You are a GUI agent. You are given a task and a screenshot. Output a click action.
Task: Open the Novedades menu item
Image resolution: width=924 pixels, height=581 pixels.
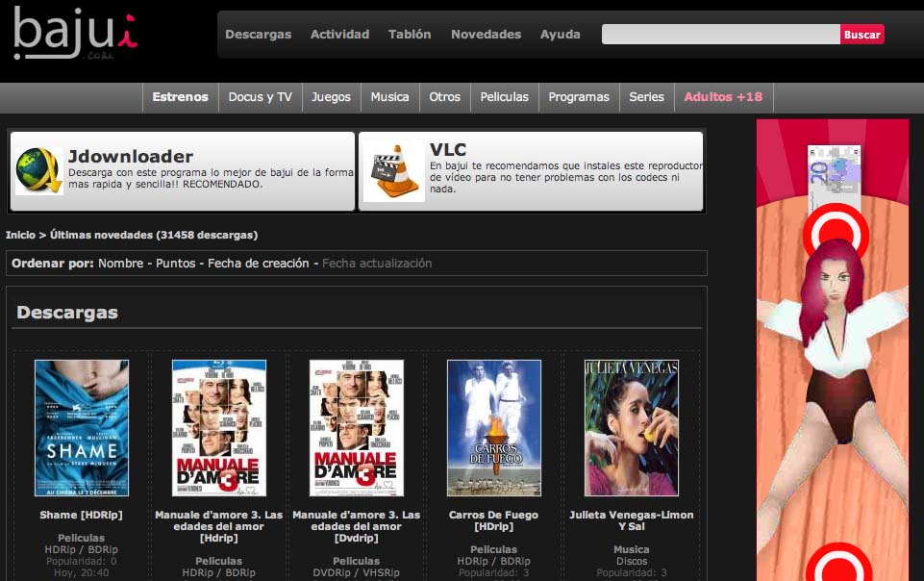487,35
